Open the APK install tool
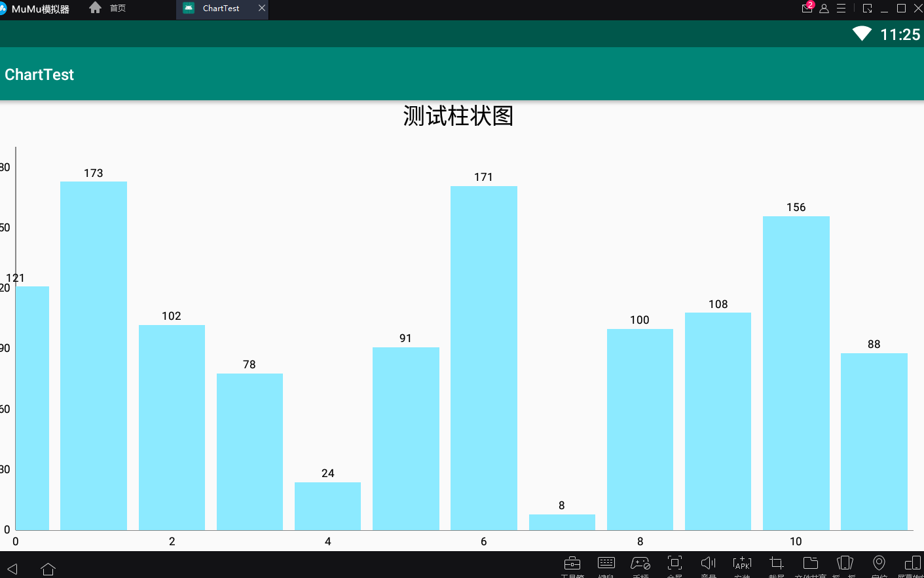Image resolution: width=924 pixels, height=578 pixels. tap(742, 564)
